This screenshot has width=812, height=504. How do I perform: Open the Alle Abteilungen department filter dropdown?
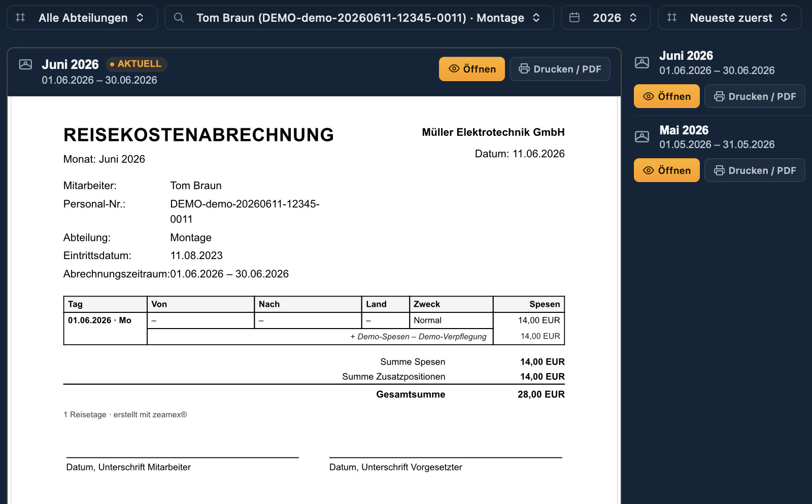(82, 18)
